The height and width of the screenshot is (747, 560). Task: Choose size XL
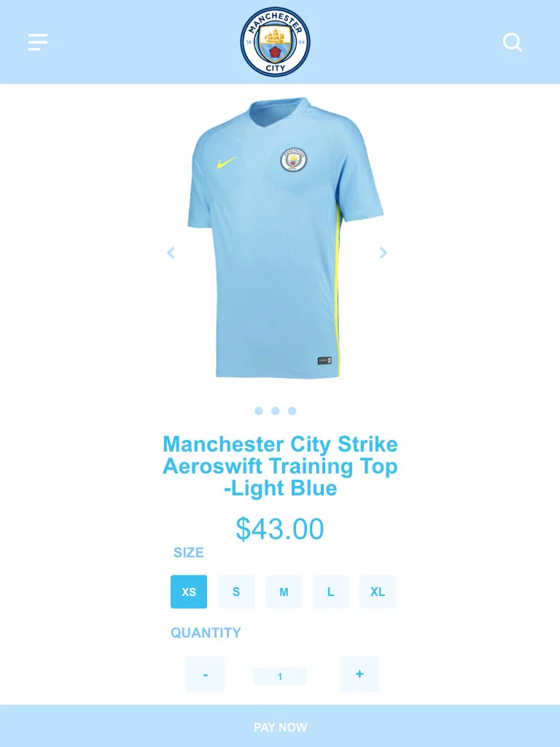pyautogui.click(x=378, y=592)
